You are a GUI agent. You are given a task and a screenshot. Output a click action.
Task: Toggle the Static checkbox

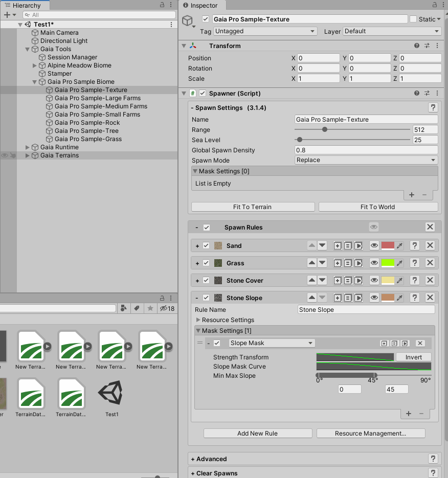(413, 19)
